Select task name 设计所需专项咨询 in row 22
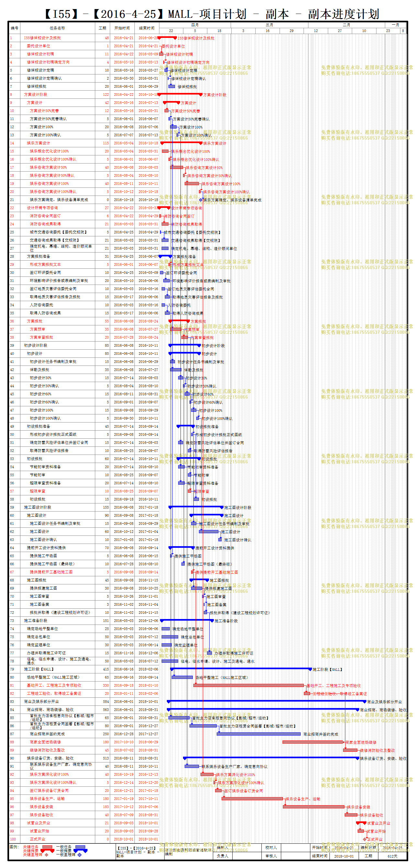415x868 pixels. (x=42, y=208)
